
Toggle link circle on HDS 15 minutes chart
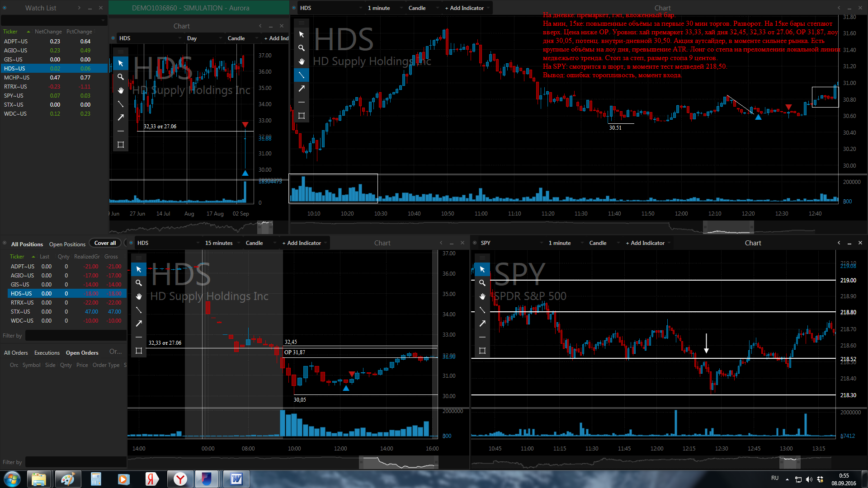coord(131,243)
